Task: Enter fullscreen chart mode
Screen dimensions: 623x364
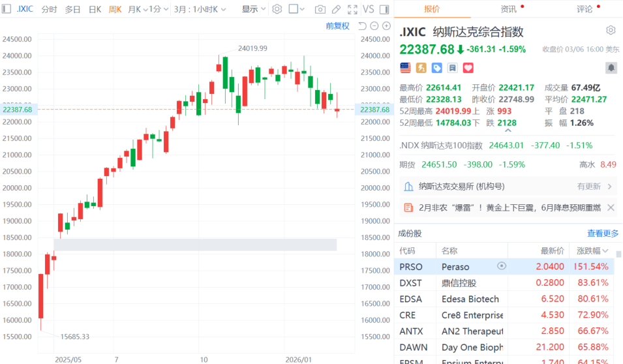Action: tap(352, 9)
